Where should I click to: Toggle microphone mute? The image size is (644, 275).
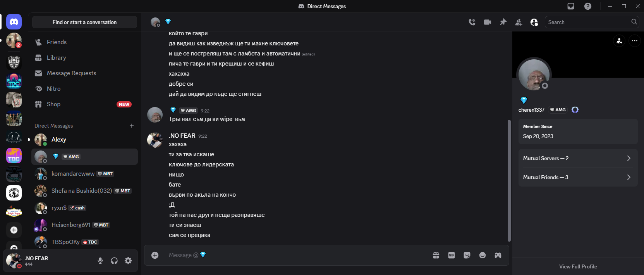100,261
